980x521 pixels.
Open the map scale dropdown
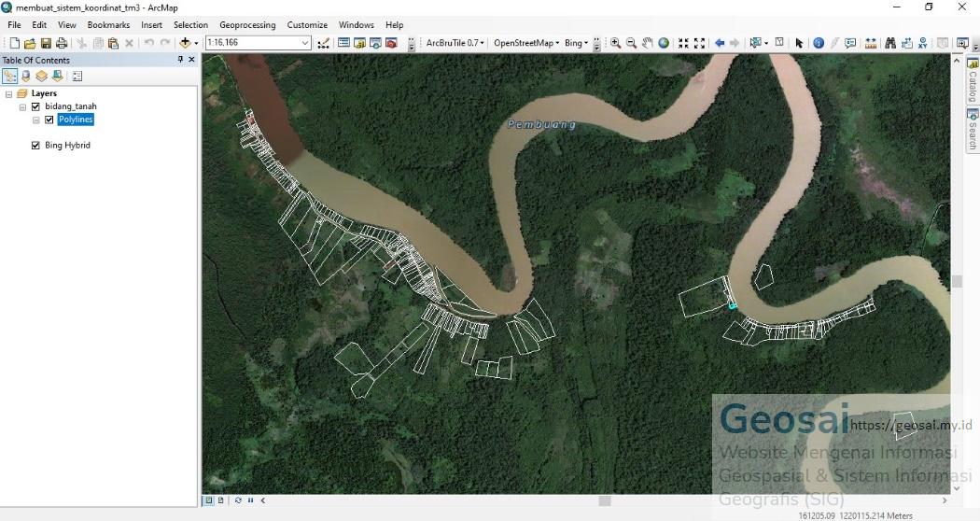(305, 43)
